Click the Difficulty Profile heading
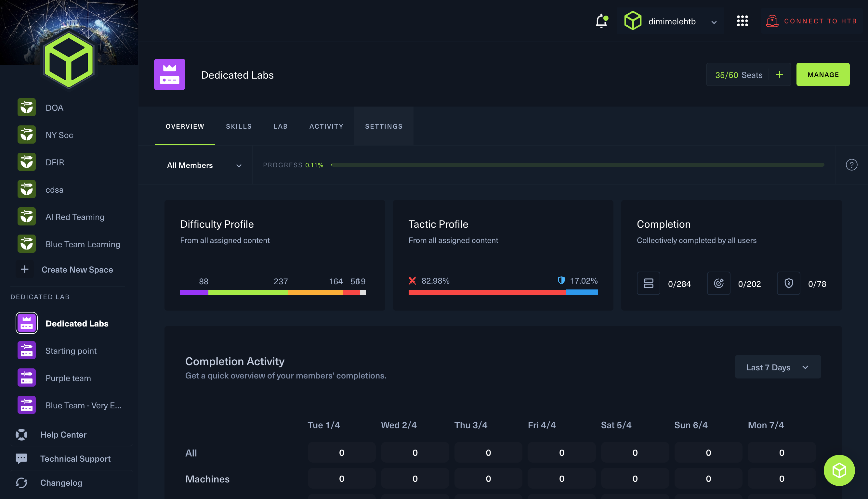Viewport: 868px width, 499px height. point(217,224)
